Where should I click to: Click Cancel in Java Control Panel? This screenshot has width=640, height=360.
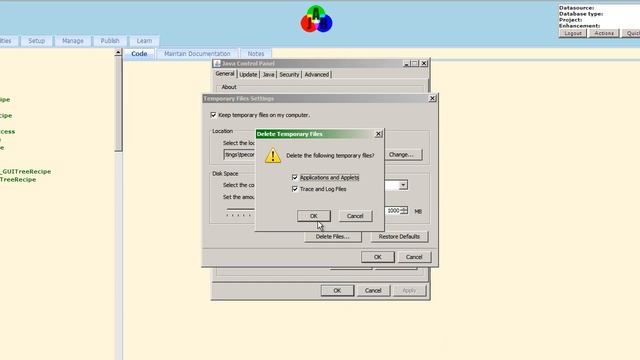(x=373, y=291)
